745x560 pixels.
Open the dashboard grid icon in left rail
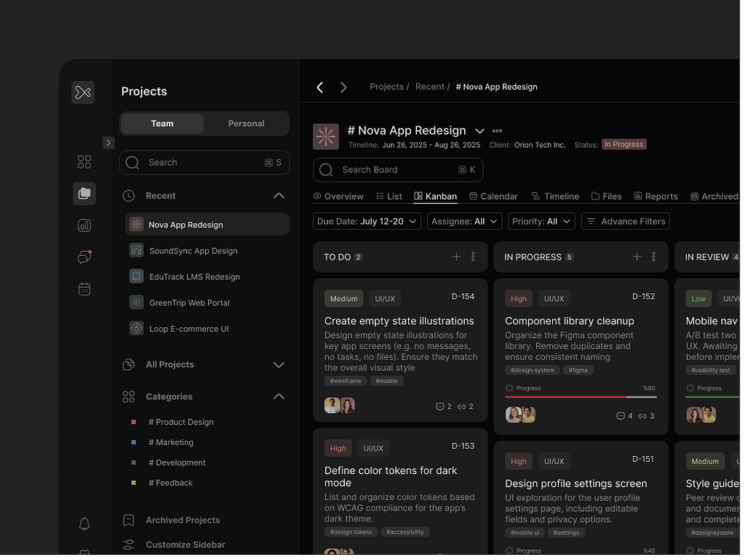[84, 161]
